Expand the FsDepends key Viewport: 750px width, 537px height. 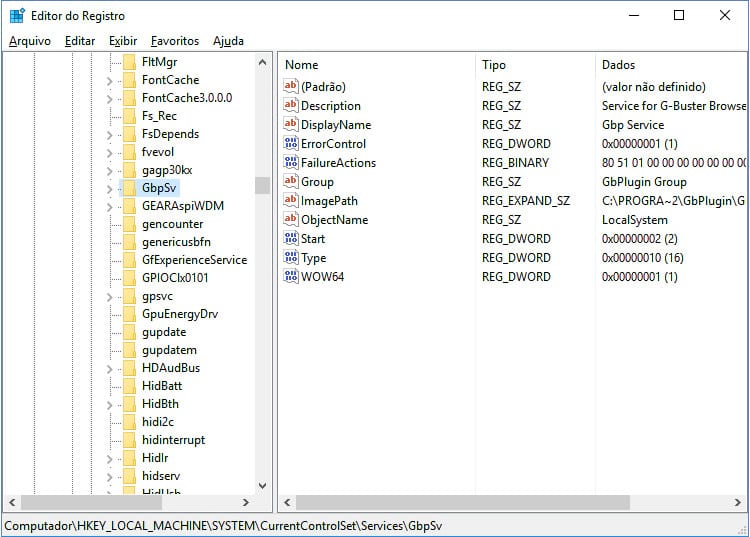point(110,135)
